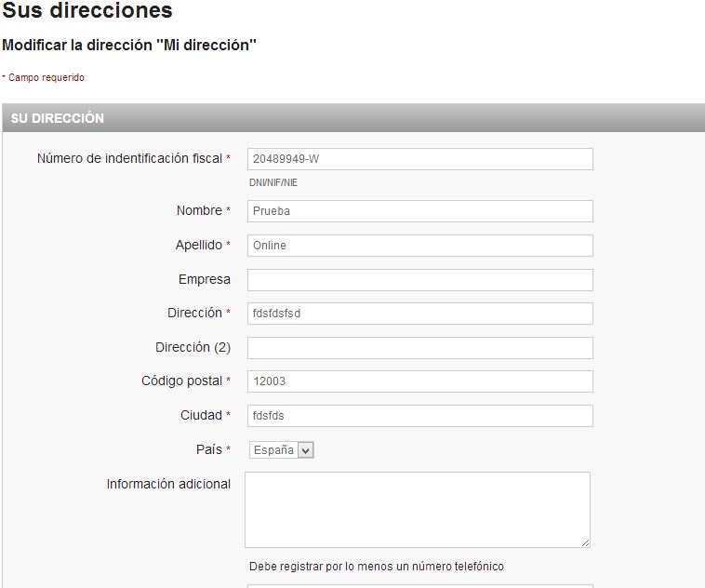Grab the text area resize handle
705x588 pixels.
click(x=585, y=542)
